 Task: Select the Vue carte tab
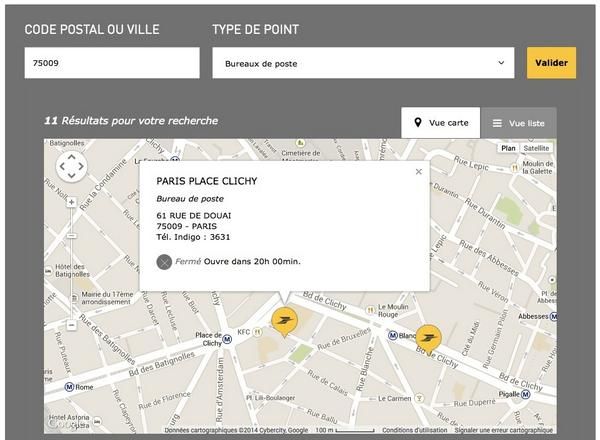pyautogui.click(x=440, y=123)
